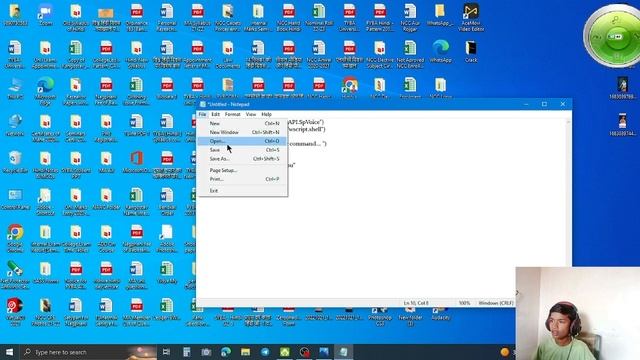This screenshot has width=640, height=360.
Task: Switch to Notepad taskbar button
Action: click(x=343, y=352)
